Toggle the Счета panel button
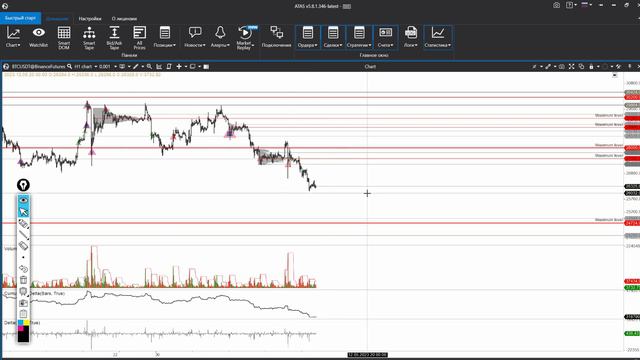Viewport: 640px width, 360px height. click(385, 37)
